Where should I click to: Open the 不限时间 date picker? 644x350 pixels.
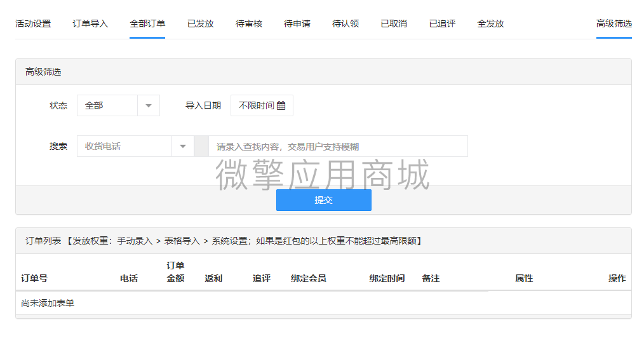pyautogui.click(x=262, y=105)
